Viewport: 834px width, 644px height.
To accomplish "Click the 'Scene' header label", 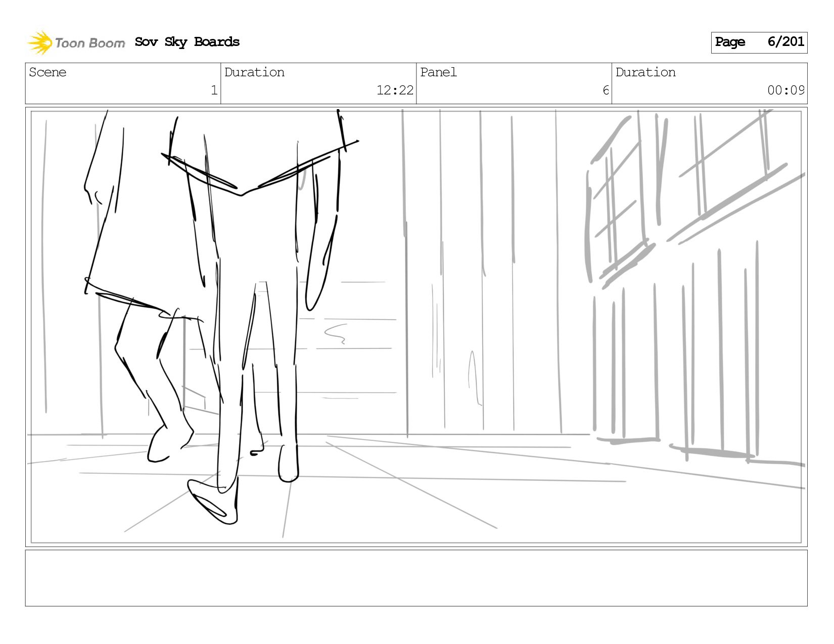I will (x=48, y=72).
